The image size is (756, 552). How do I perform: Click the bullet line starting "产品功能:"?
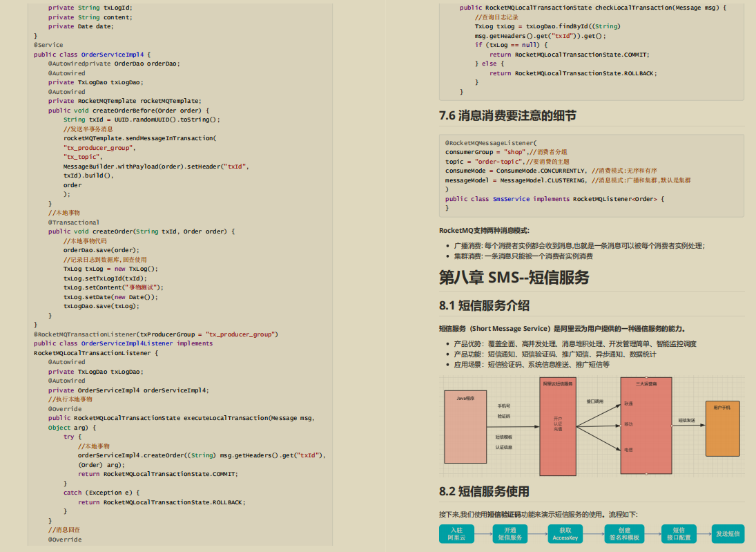click(555, 354)
